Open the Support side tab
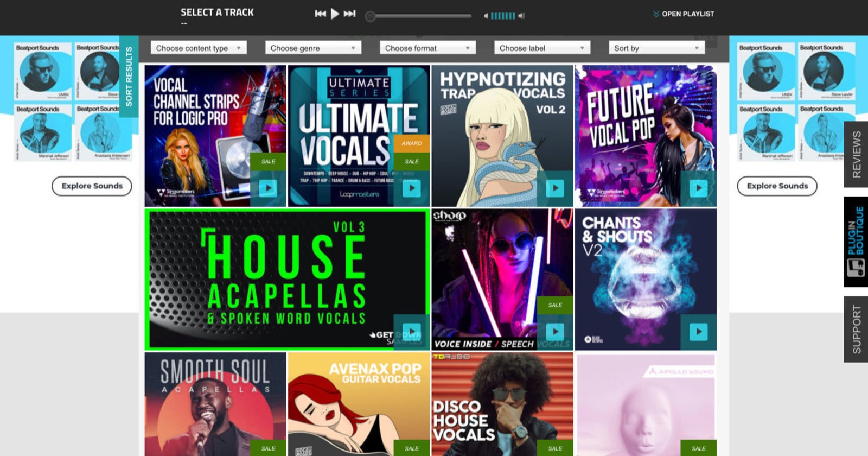This screenshot has height=456, width=868. point(856,330)
